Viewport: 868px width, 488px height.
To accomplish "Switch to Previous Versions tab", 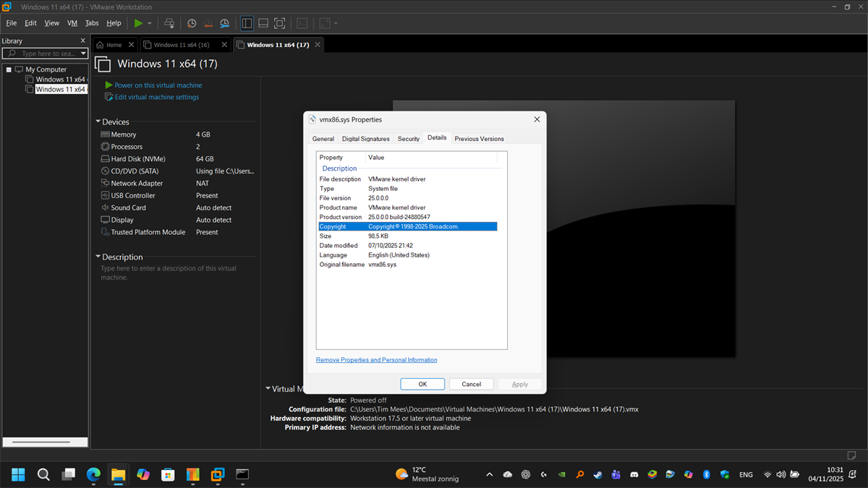I will (479, 139).
